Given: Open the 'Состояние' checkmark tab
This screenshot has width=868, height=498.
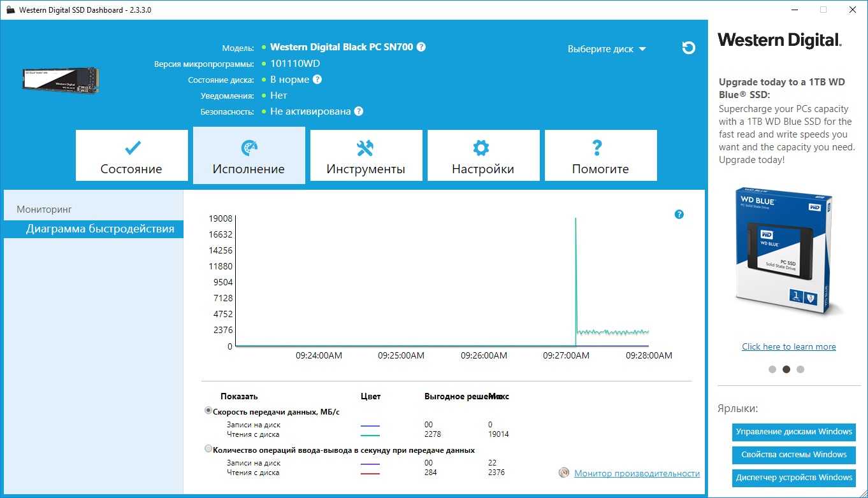Looking at the screenshot, I should pyautogui.click(x=131, y=156).
